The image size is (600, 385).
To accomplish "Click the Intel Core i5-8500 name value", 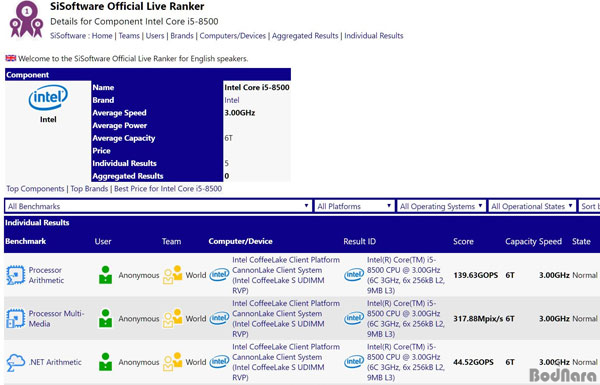I will tap(257, 87).
